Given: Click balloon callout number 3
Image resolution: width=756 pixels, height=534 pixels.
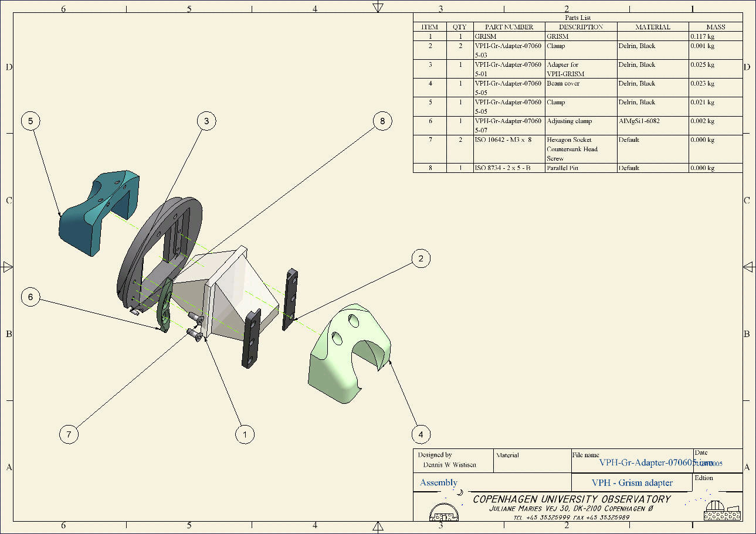Looking at the screenshot, I should pyautogui.click(x=206, y=121).
